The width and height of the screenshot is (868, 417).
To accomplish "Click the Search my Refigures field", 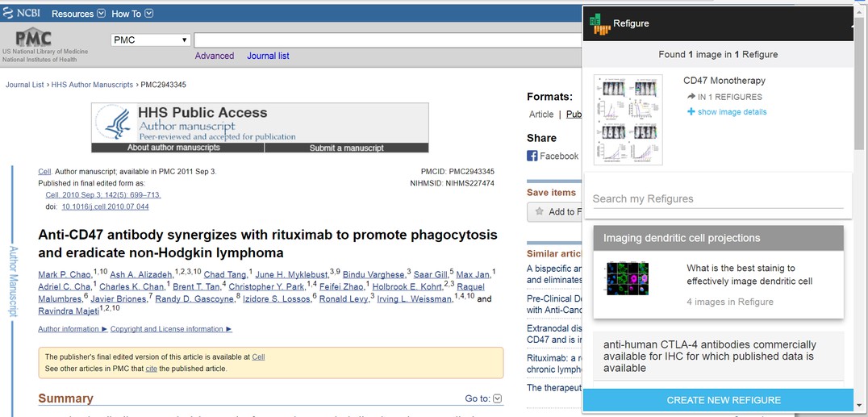I will 717,199.
